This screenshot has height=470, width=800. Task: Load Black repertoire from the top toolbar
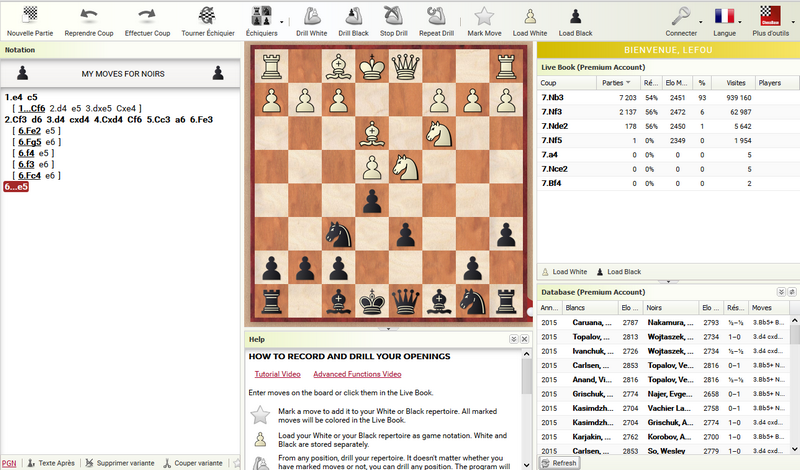575,20
